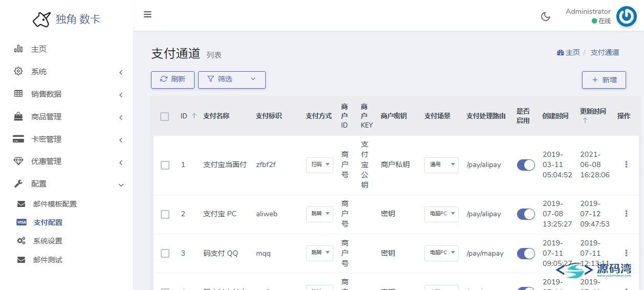Expand the 优惠管理 sidebar menu chevron

click(121, 162)
